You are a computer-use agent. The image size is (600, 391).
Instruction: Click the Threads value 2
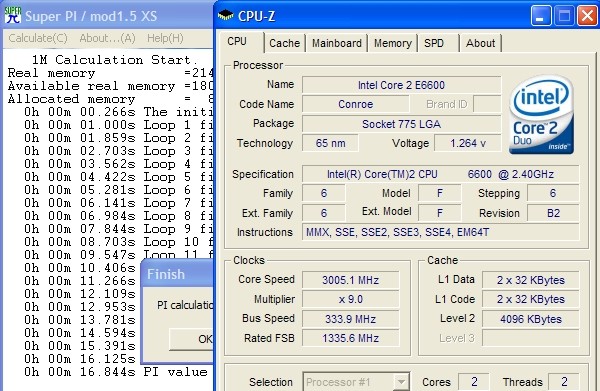pos(564,381)
